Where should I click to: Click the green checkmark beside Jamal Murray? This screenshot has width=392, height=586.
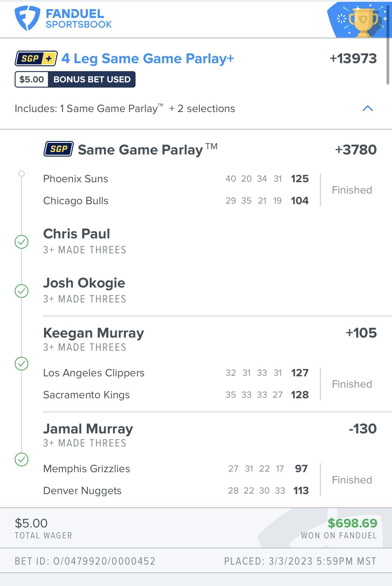pyautogui.click(x=22, y=459)
